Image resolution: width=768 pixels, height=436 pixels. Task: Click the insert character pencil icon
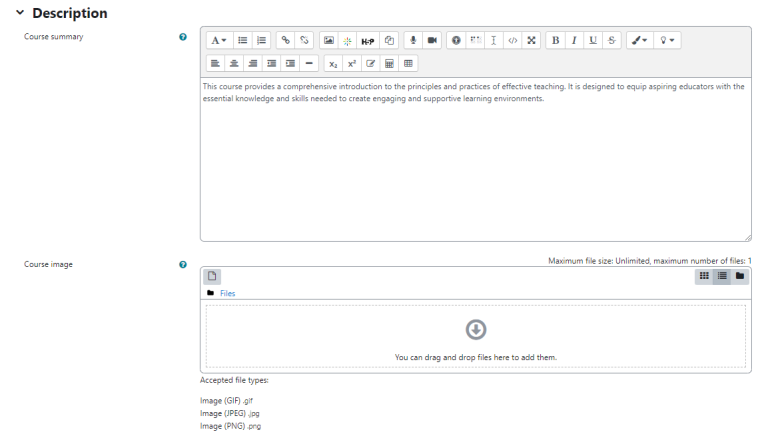371,63
